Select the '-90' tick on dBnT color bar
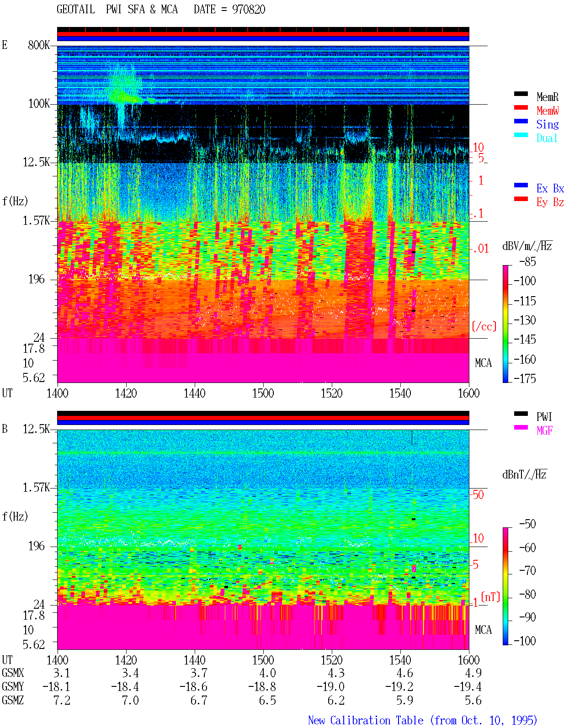 [x=527, y=617]
